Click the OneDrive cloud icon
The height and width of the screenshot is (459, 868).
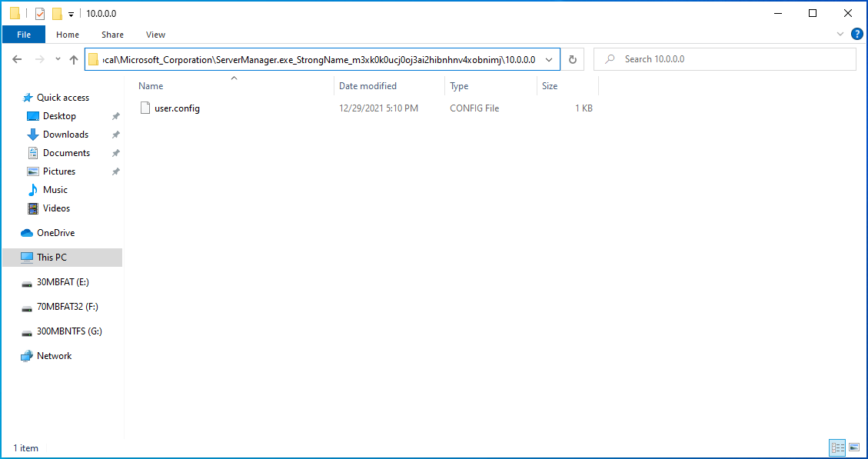pyautogui.click(x=27, y=233)
